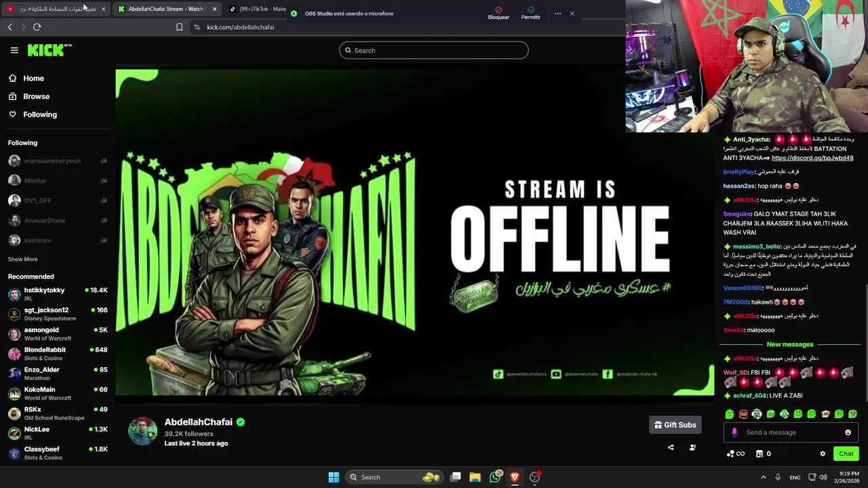Click the bookmark icon in address bar
The width and height of the screenshot is (868, 488).
pyautogui.click(x=179, y=27)
